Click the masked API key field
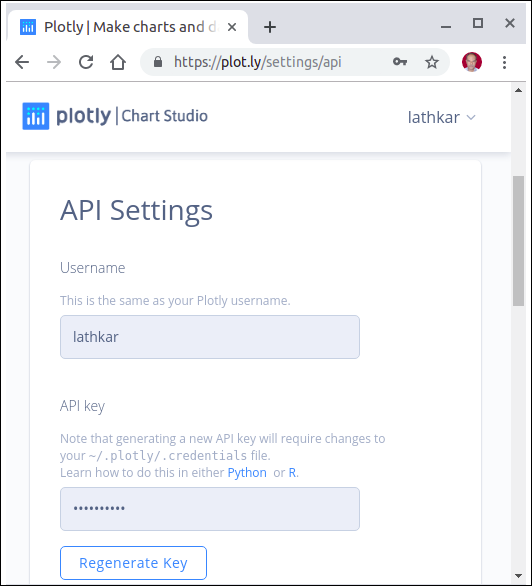532x586 pixels. (210, 509)
